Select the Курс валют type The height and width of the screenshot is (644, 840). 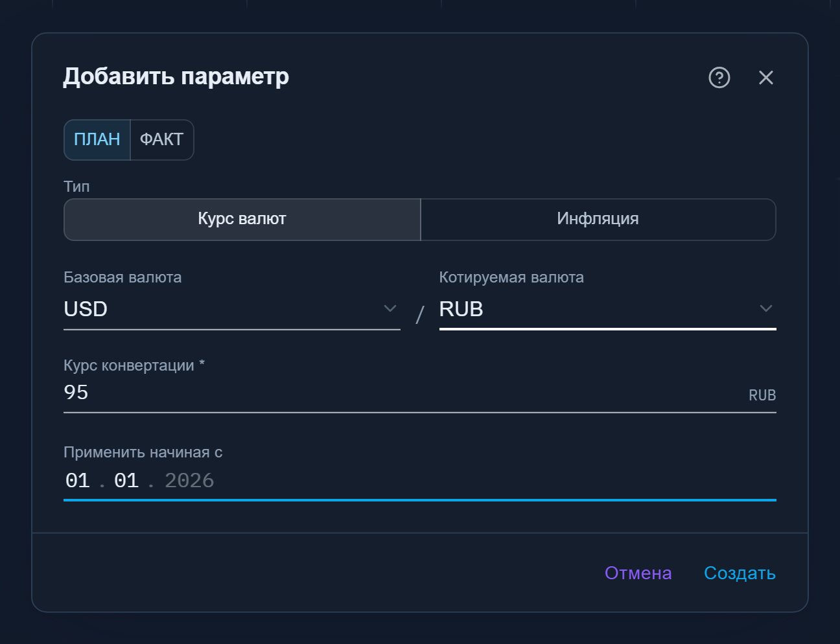242,219
